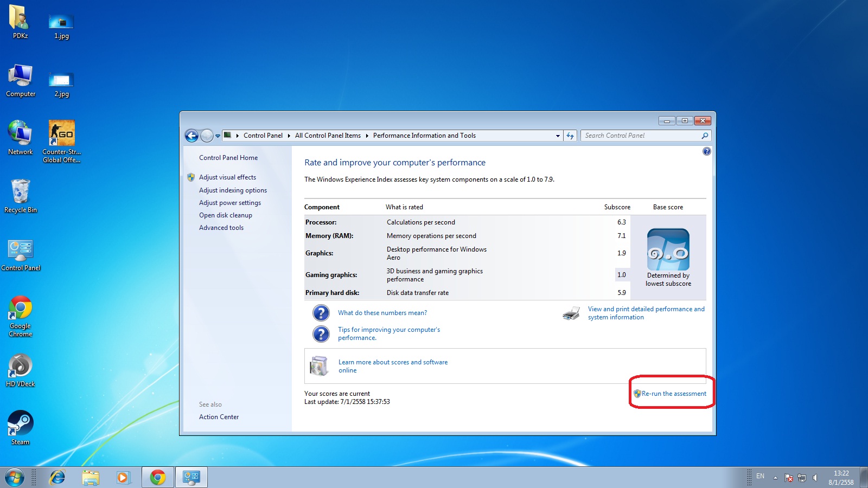Refresh the Control Panel address bar
Screen dimensions: 868x488
pos(570,136)
